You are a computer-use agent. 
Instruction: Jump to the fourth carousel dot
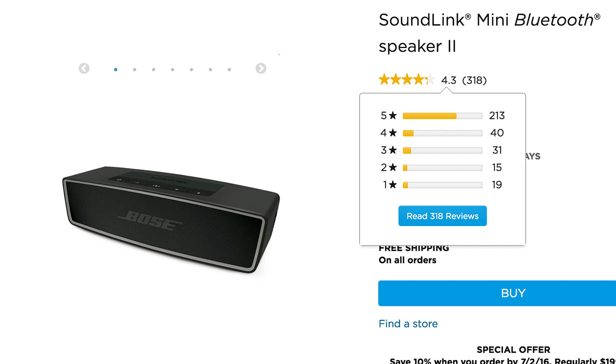pos(172,69)
